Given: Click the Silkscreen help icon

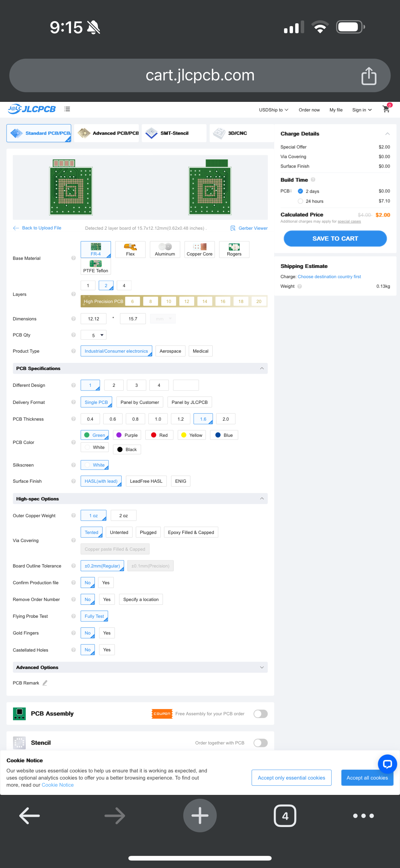Looking at the screenshot, I should [73, 465].
